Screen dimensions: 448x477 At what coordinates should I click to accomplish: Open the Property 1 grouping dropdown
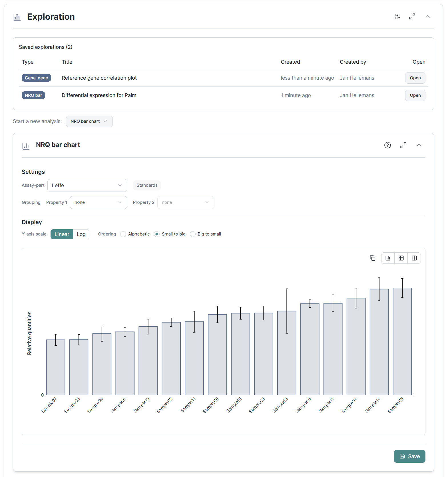coord(99,202)
